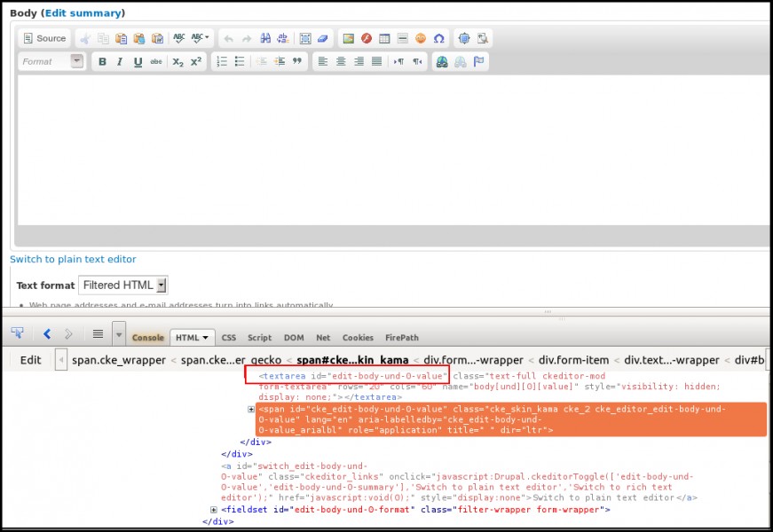Screen dimensions: 773x532
Task: Click the Source button in editor toolbar
Action: point(44,38)
